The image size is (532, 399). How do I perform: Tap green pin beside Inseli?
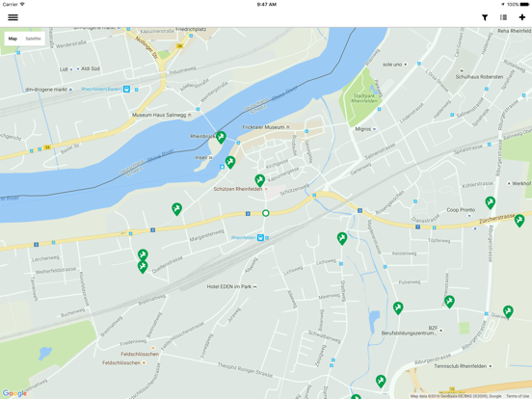click(230, 162)
